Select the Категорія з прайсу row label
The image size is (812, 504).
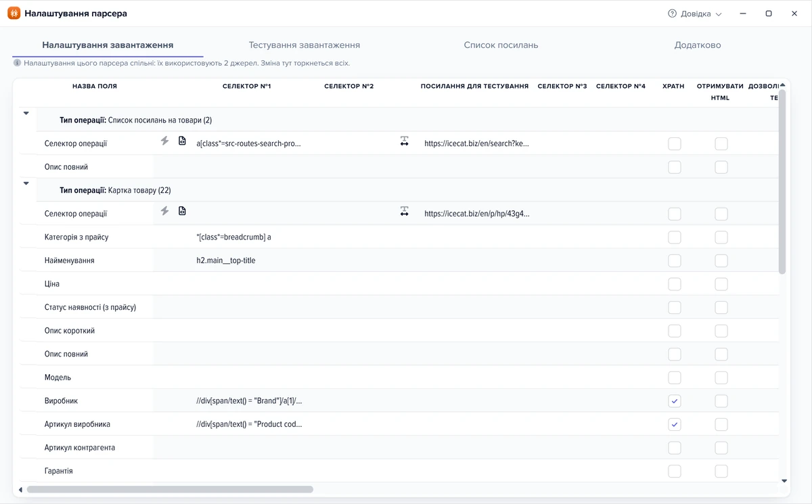[76, 237]
